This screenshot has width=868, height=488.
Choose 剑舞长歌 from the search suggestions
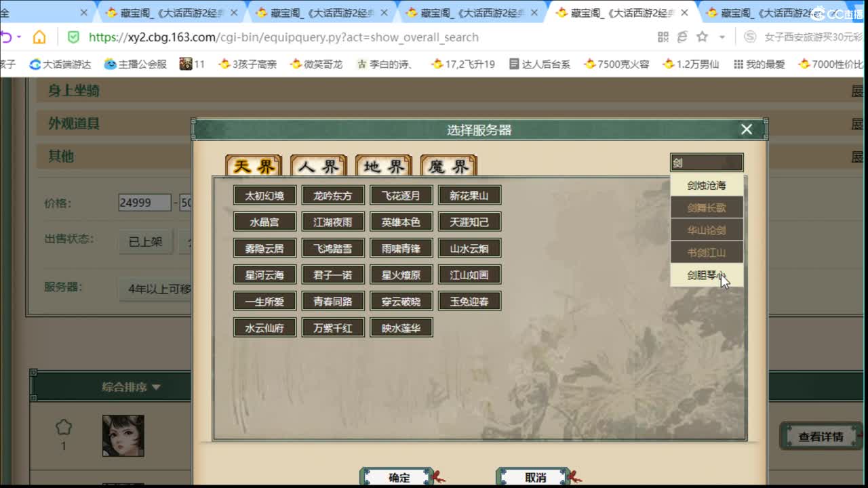707,207
